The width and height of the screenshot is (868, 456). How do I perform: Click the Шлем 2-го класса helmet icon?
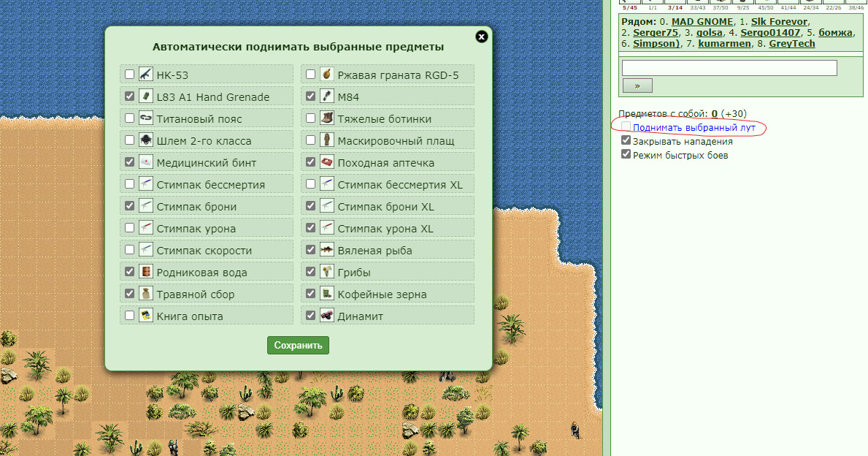pos(145,140)
